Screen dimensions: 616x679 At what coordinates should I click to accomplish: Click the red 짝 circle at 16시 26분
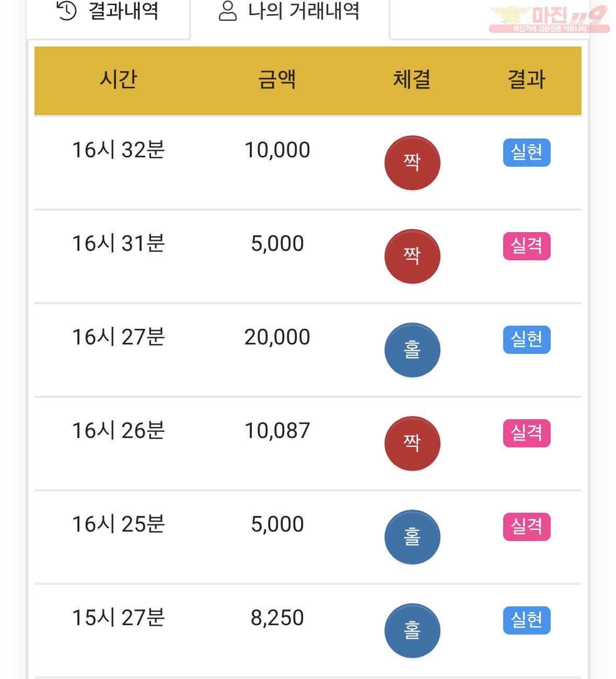click(412, 443)
